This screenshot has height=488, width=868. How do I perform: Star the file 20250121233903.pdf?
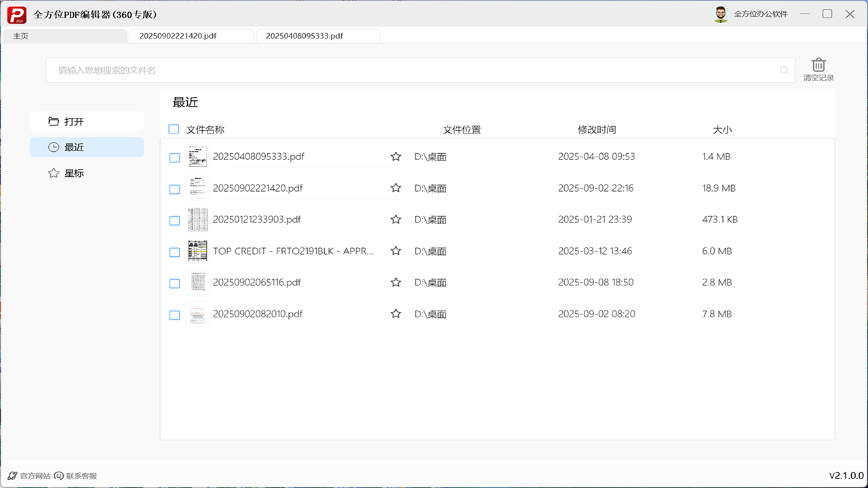[395, 219]
